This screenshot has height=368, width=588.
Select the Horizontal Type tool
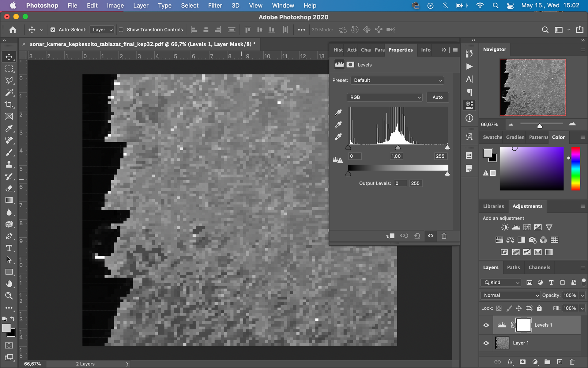coord(9,248)
